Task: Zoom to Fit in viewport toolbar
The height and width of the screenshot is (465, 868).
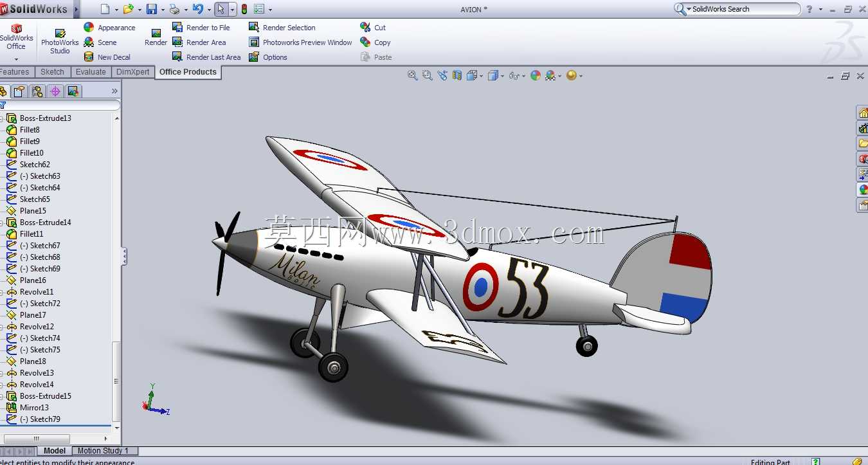Action: [x=413, y=75]
